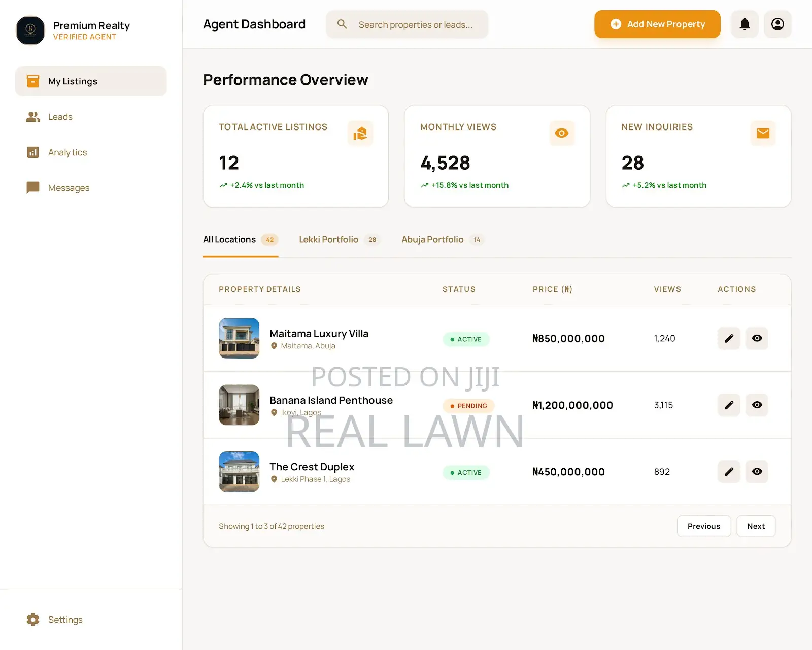This screenshot has height=650, width=812.
Task: Click the ACTIVE badge for Maitama Luxury Villa
Action: click(x=466, y=339)
